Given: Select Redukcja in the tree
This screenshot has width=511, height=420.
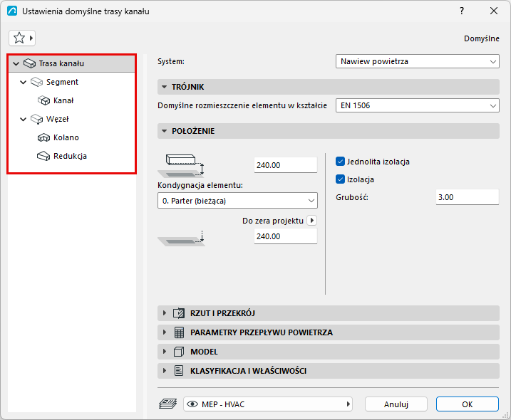Looking at the screenshot, I should tap(70, 157).
